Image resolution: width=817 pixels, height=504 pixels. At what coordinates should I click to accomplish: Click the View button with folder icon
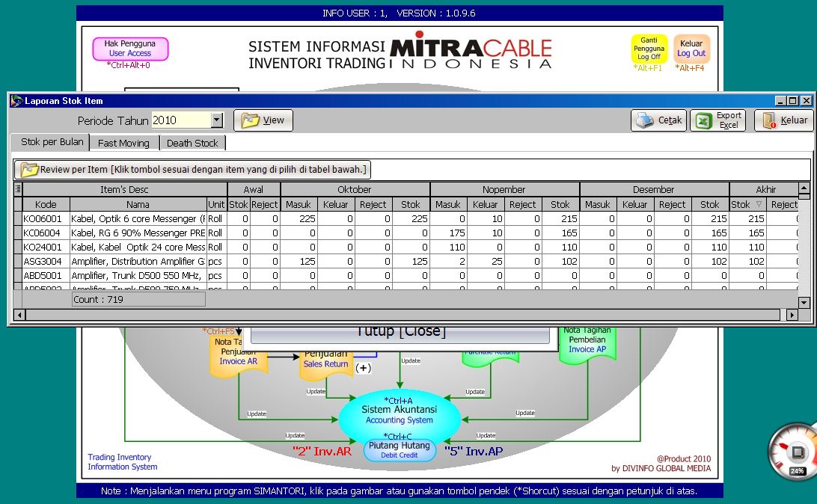pos(263,120)
